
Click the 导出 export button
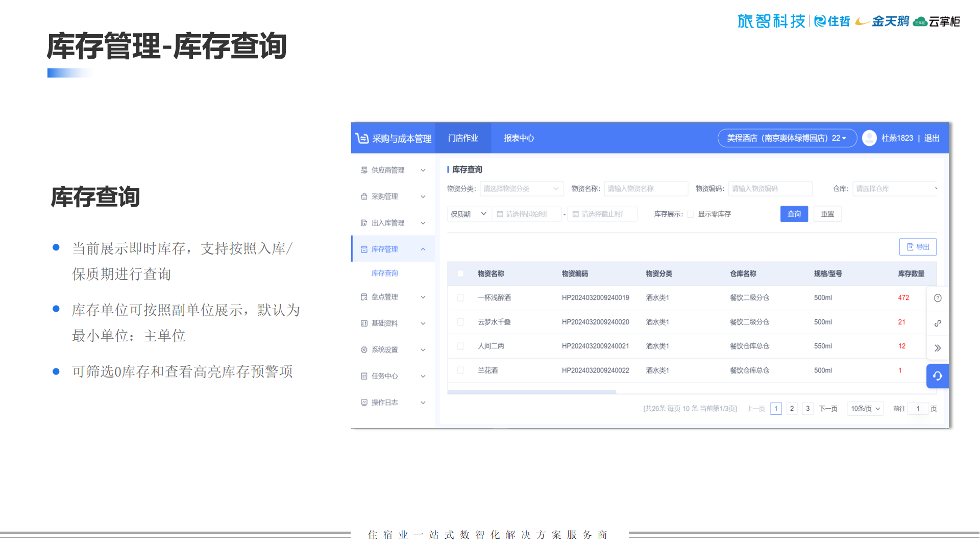pyautogui.click(x=917, y=247)
